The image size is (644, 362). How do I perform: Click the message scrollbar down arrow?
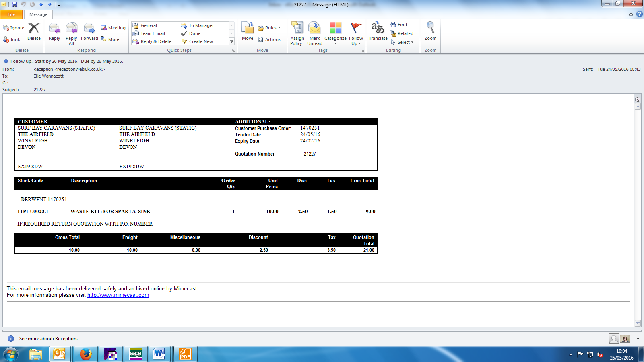(638, 323)
